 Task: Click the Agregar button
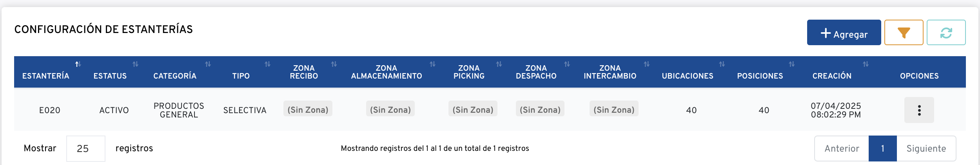point(844,33)
